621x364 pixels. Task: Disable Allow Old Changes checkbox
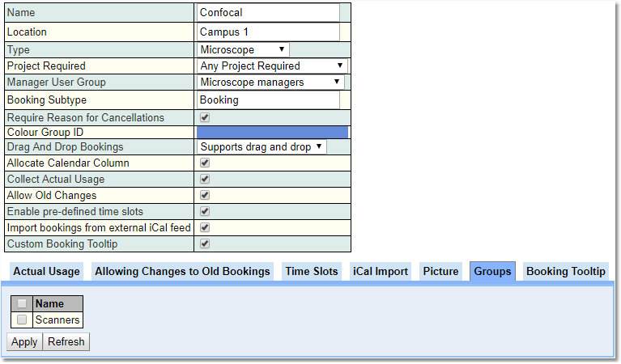pyautogui.click(x=205, y=196)
